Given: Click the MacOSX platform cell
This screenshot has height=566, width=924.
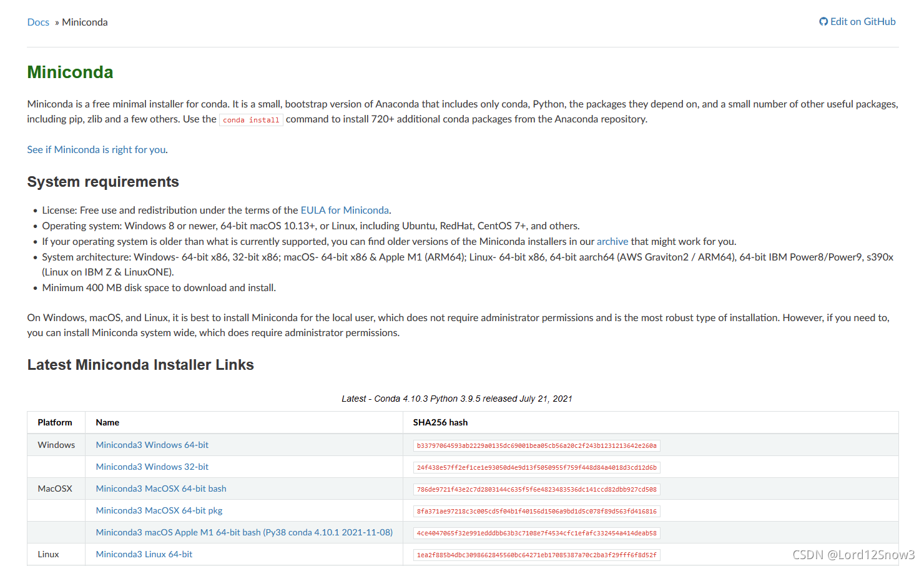Looking at the screenshot, I should 55,489.
